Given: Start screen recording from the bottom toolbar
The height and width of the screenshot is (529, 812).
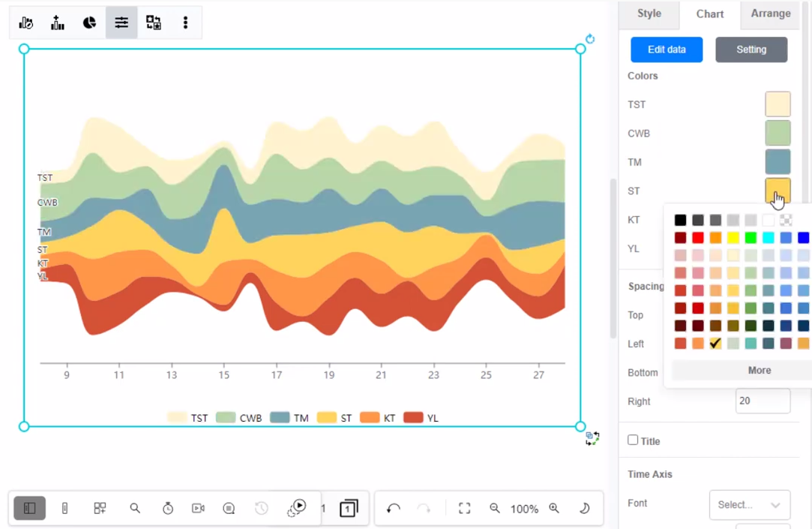Looking at the screenshot, I should [197, 508].
